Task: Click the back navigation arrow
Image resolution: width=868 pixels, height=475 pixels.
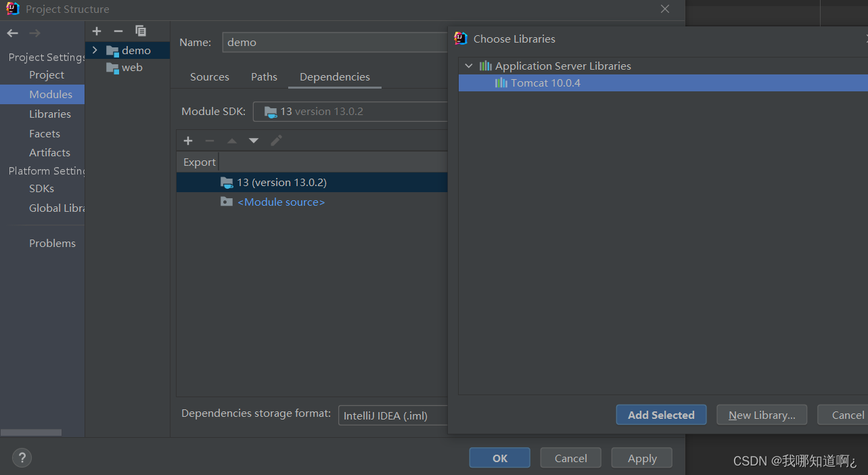Action: click(x=13, y=33)
